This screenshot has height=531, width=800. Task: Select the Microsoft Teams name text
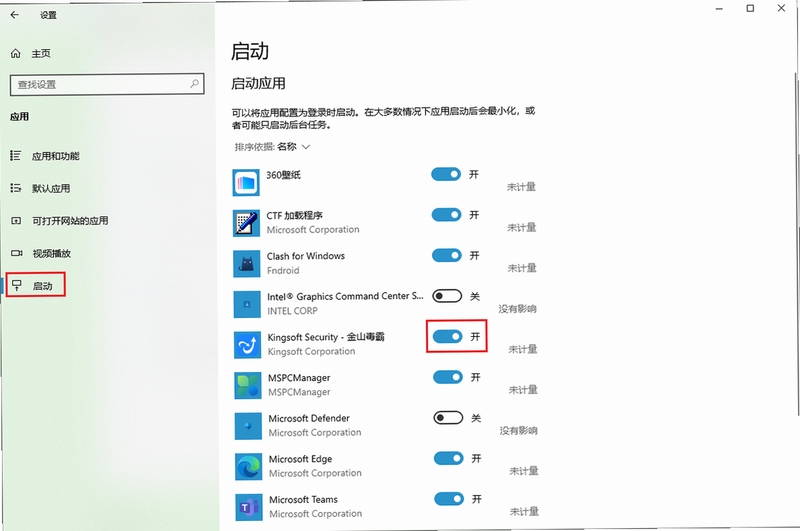click(304, 499)
